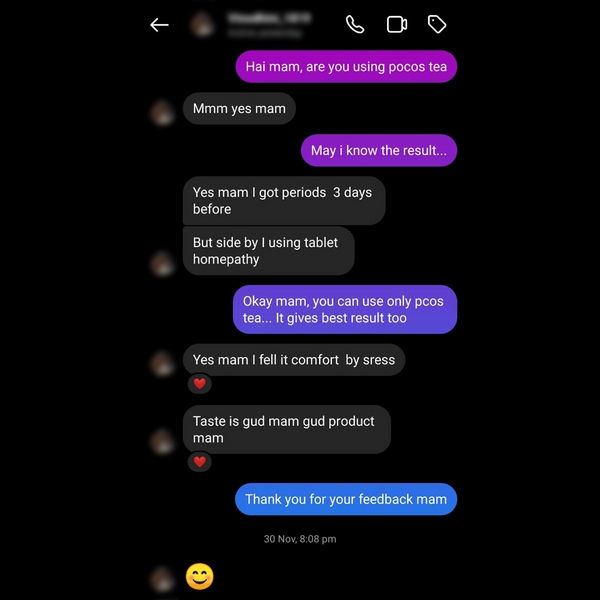Open the blurred contact name in header
The height and width of the screenshot is (600, 600).
pos(269,18)
